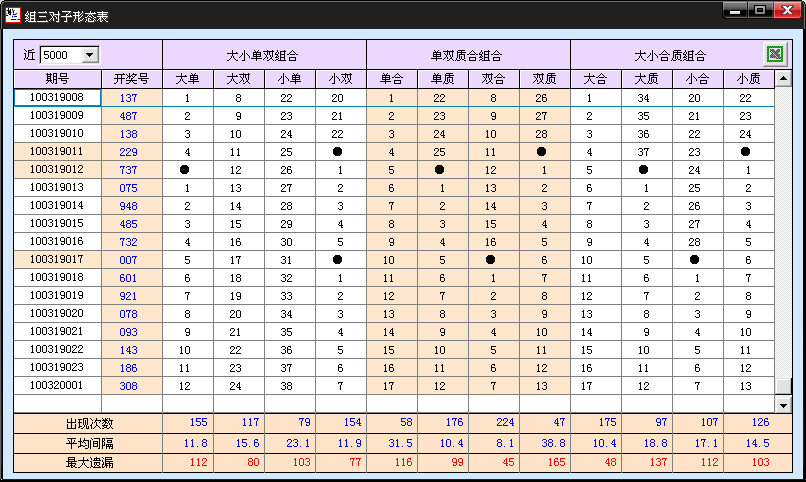806x482 pixels.
Task: Open the 近 period count dropdown
Action: pos(90,55)
